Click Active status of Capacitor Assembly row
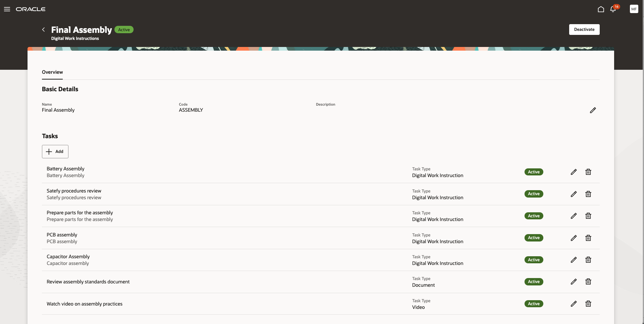The width and height of the screenshot is (644, 324). click(534, 260)
